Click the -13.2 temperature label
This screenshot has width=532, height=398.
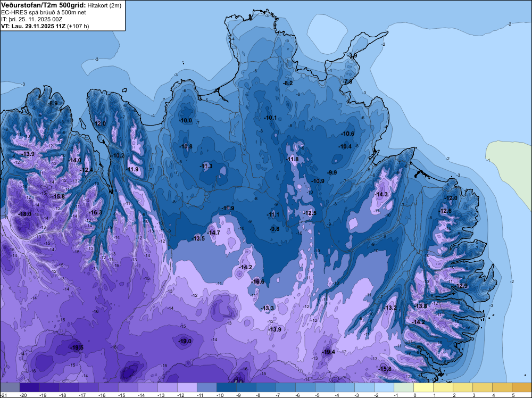click(390, 308)
